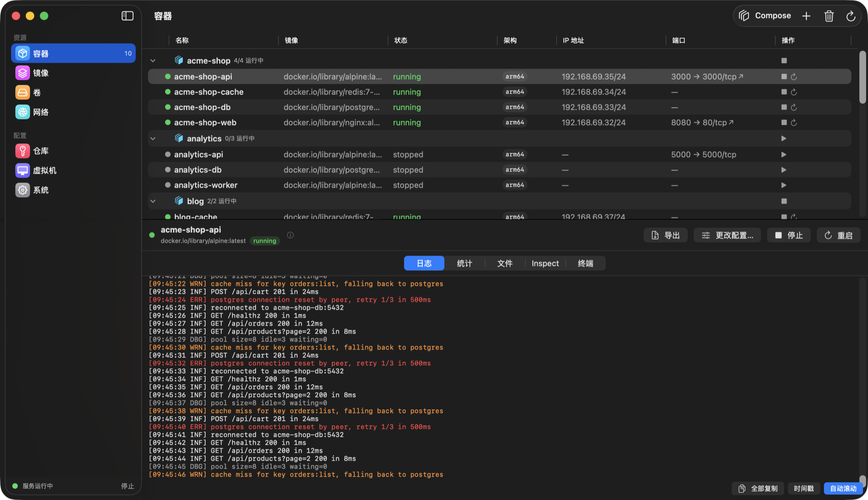This screenshot has height=500, width=868.
Task: Sort by 状态 column header
Action: click(x=401, y=40)
